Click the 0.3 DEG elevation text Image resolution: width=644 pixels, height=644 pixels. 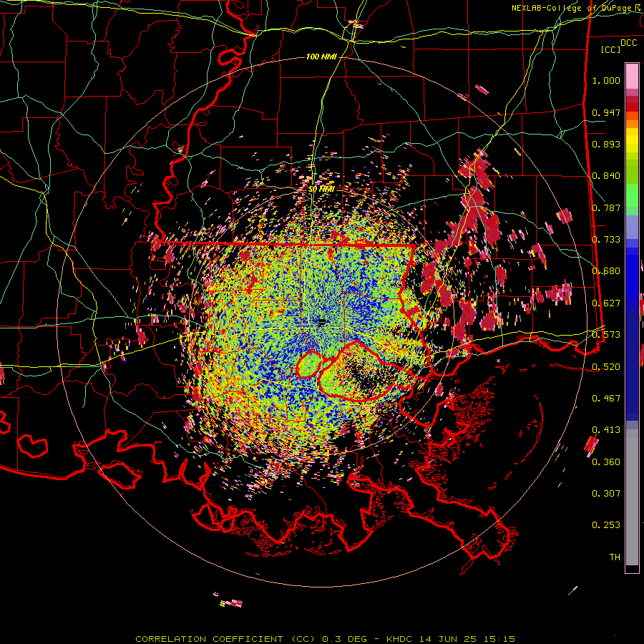345,639
